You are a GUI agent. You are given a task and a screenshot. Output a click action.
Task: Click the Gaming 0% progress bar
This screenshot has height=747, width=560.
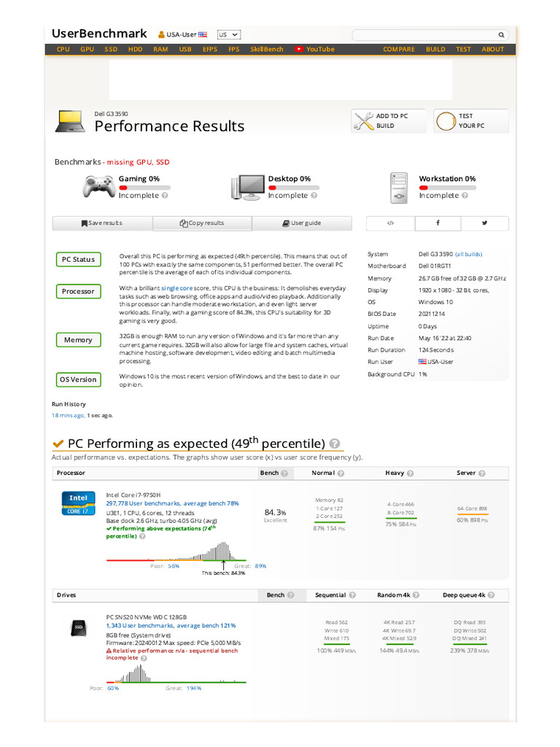click(x=145, y=187)
